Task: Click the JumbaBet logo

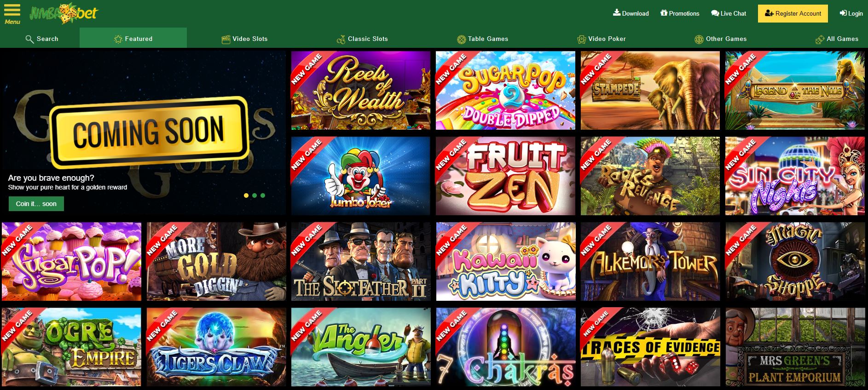Action: pos(64,13)
